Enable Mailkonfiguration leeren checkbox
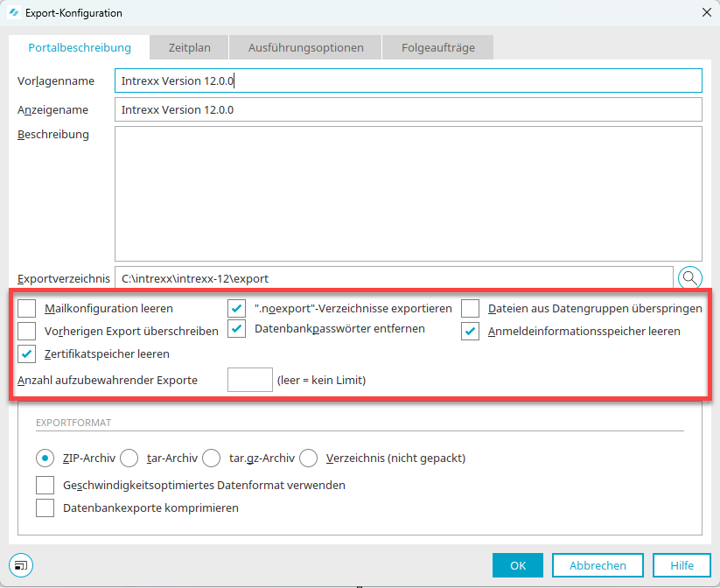 pyautogui.click(x=27, y=308)
